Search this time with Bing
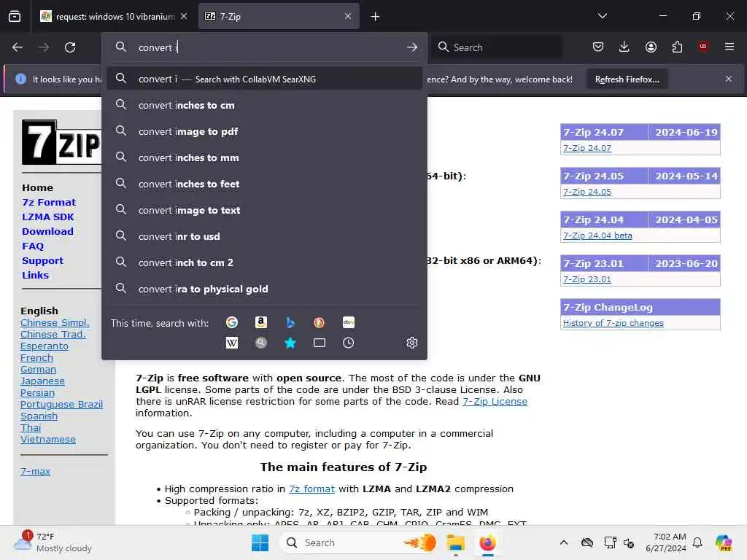 pos(290,322)
